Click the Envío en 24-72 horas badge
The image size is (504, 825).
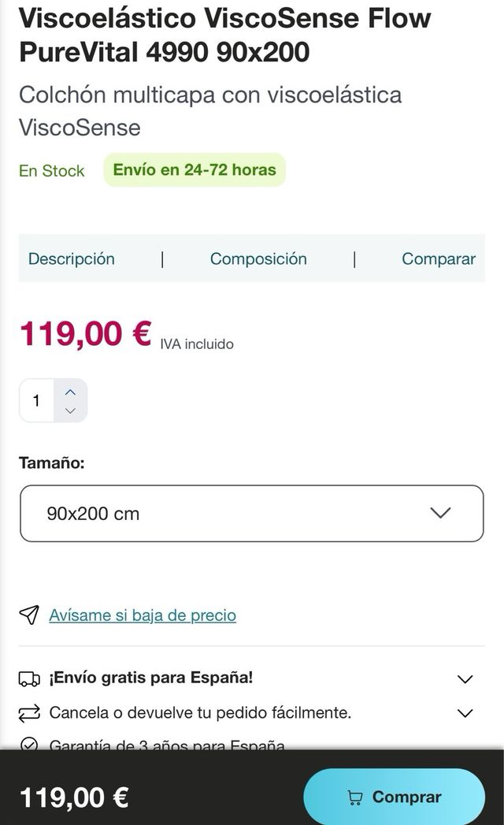click(194, 169)
